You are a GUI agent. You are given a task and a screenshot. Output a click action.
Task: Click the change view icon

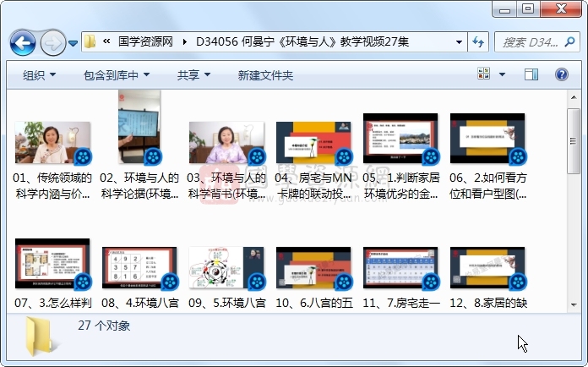click(x=484, y=74)
